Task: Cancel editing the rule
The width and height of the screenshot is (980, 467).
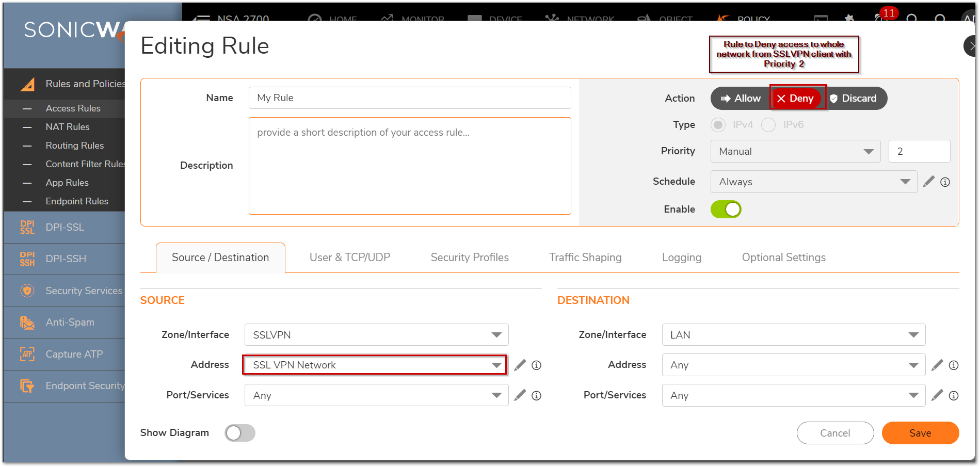Action: click(834, 433)
